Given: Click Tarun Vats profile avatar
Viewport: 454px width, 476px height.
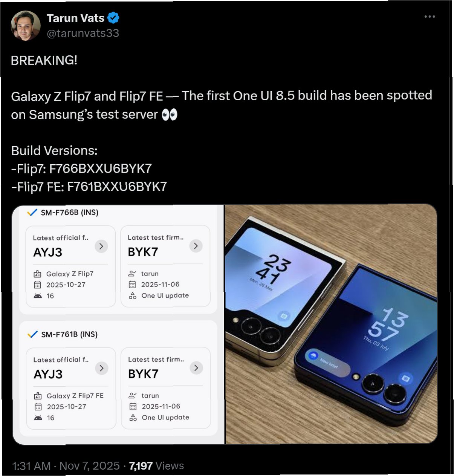Looking at the screenshot, I should tap(26, 26).
